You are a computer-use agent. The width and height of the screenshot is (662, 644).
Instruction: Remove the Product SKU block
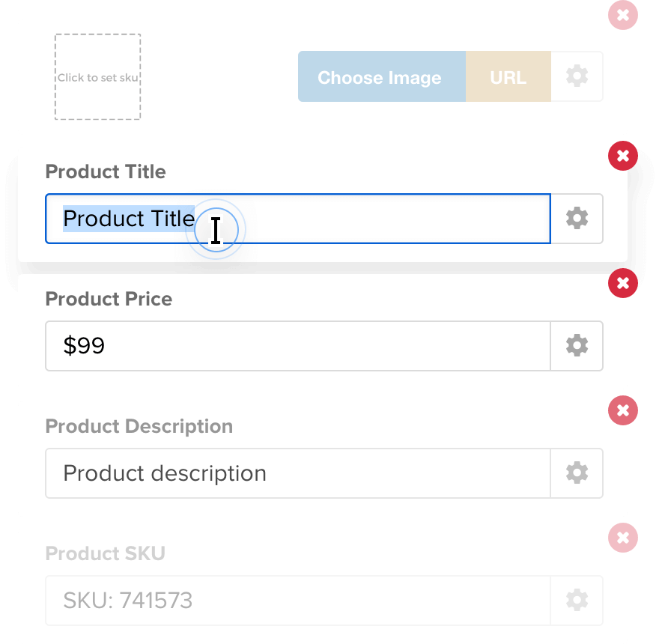coord(623,538)
